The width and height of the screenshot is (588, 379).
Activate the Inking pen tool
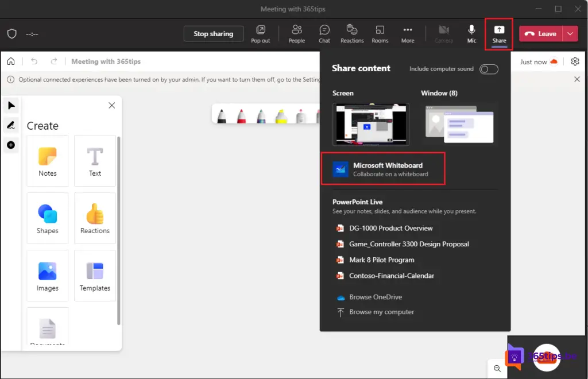[11, 125]
